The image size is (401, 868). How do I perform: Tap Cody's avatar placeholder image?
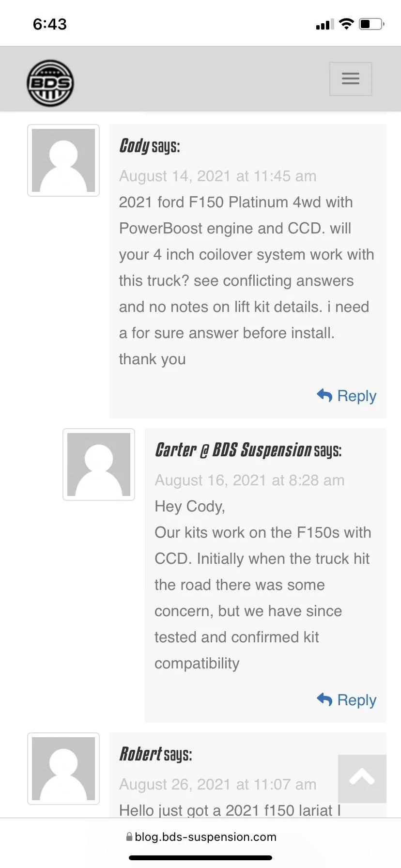63,160
